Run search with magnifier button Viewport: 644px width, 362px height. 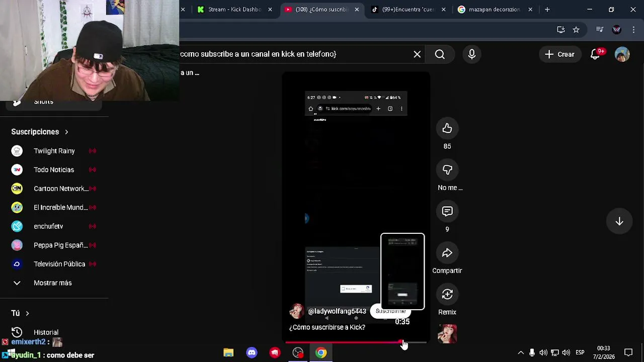pyautogui.click(x=440, y=54)
